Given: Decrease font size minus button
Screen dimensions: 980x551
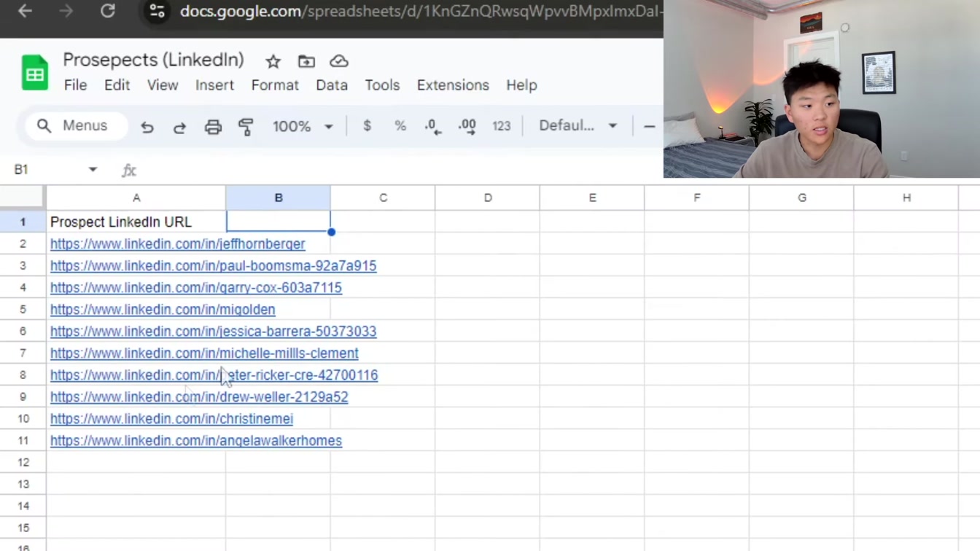Looking at the screenshot, I should point(649,126).
